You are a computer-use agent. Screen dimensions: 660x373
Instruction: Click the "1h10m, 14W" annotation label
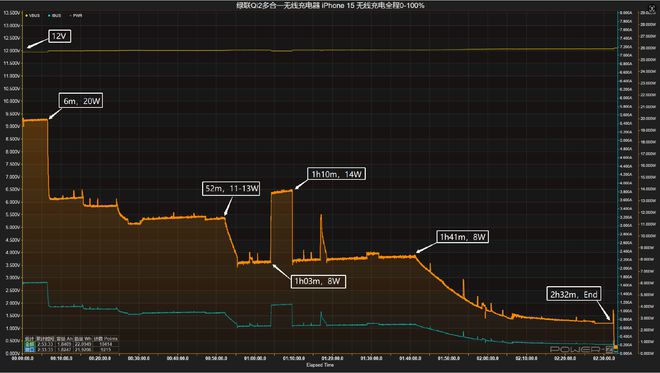[x=336, y=174]
